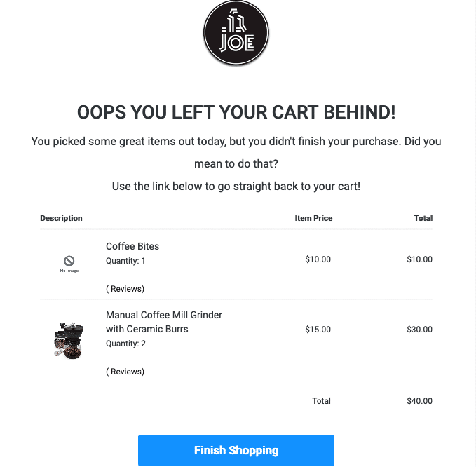Click the Quantity: 1 text
Viewport: 476px width, 467px height.
coord(125,261)
